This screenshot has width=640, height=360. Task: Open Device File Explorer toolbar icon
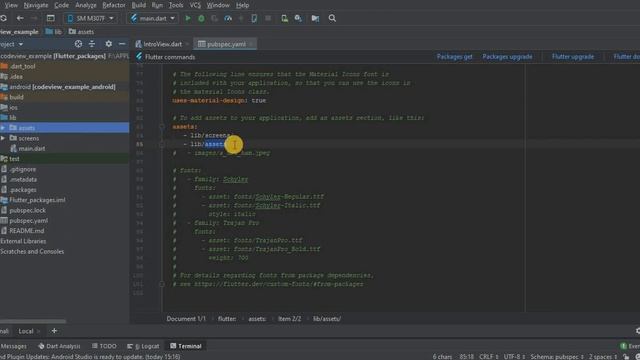pos(315,18)
